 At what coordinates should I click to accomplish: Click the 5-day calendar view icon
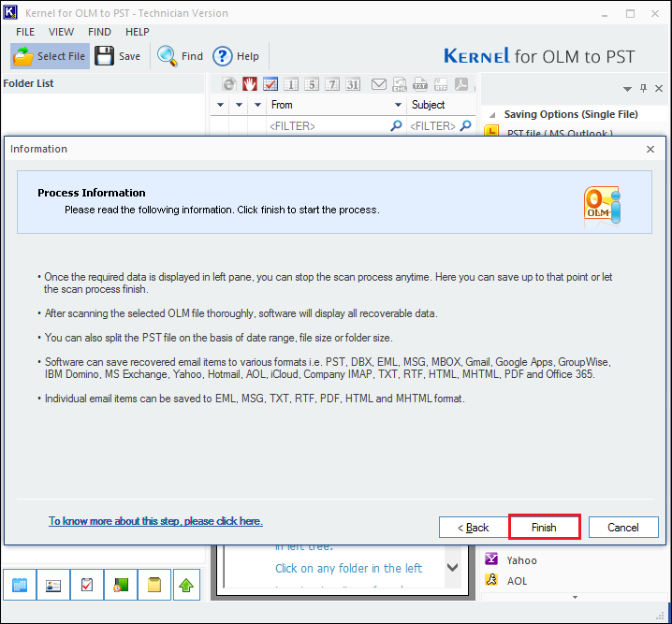click(x=312, y=84)
